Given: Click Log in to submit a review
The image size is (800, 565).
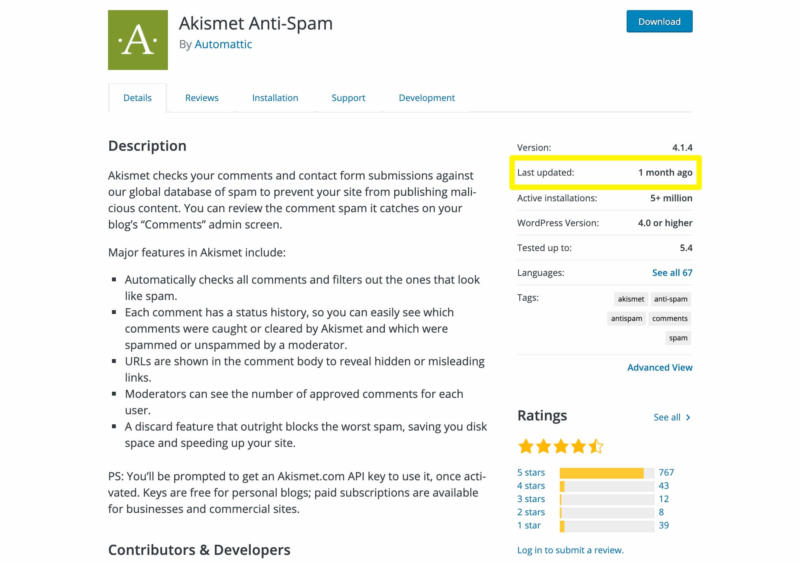Looking at the screenshot, I should [x=570, y=550].
